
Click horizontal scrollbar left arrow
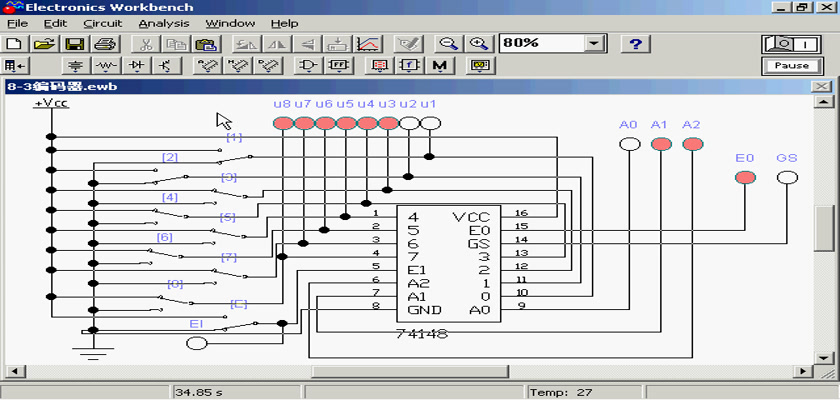[x=14, y=371]
